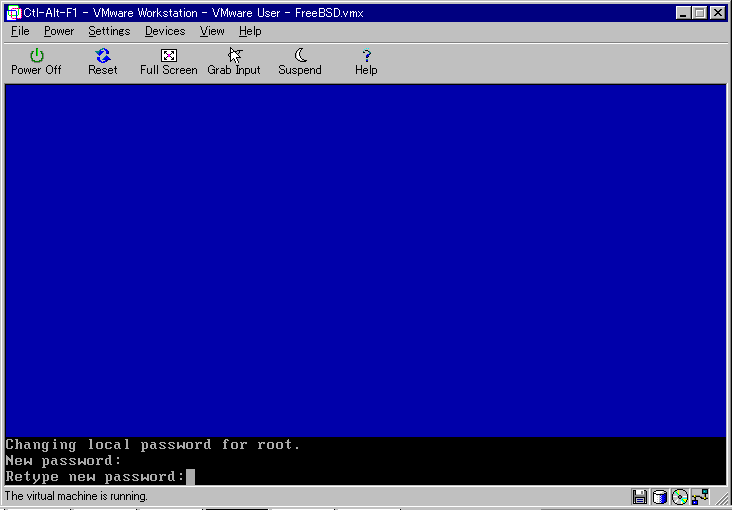This screenshot has width=732, height=510.
Task: Click the Power Off toolbar button
Action: [36, 62]
